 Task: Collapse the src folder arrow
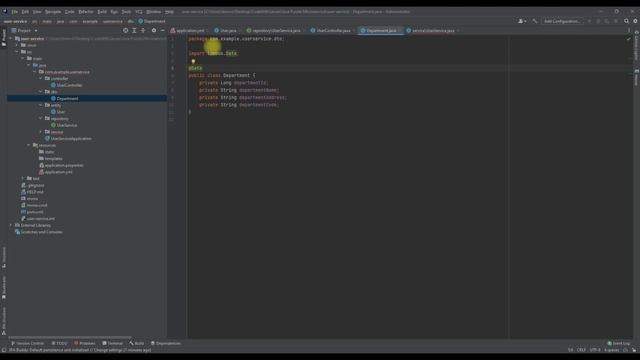(x=17, y=52)
